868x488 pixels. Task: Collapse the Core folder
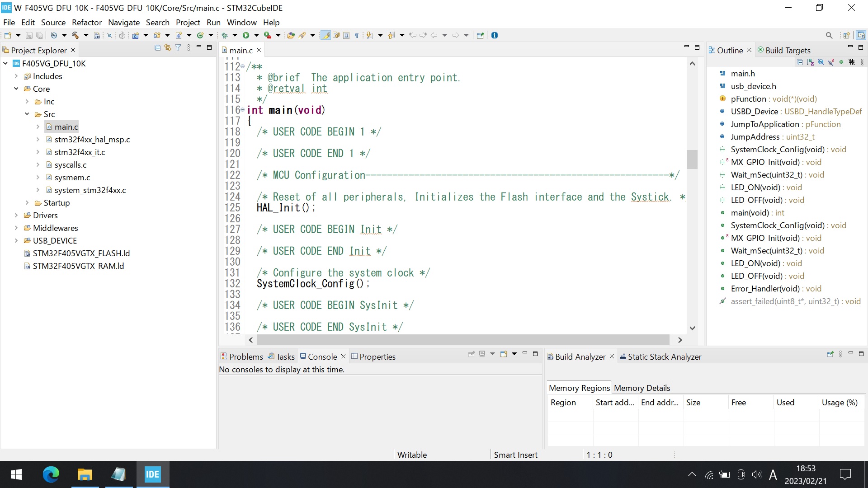pyautogui.click(x=16, y=89)
